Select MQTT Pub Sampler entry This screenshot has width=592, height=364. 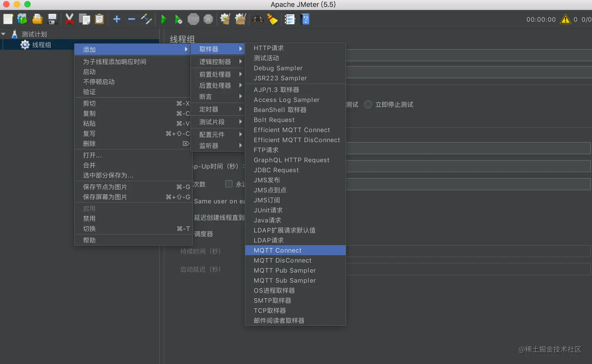coord(295,270)
